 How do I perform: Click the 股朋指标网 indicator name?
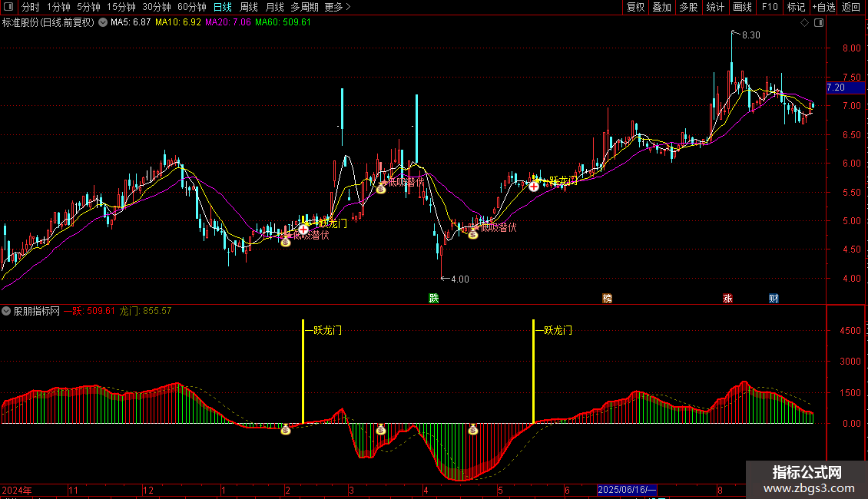click(x=37, y=311)
